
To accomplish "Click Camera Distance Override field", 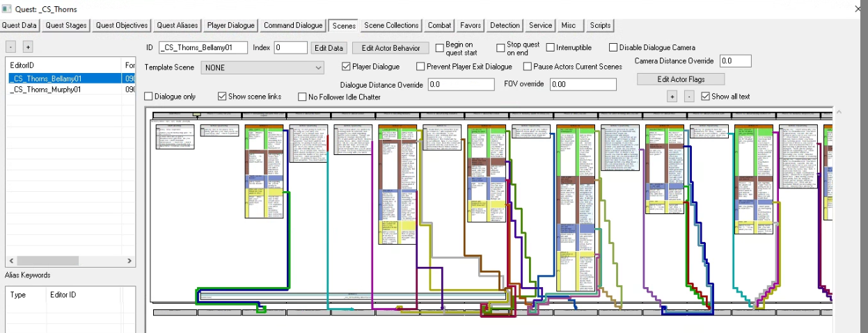I will tap(735, 61).
